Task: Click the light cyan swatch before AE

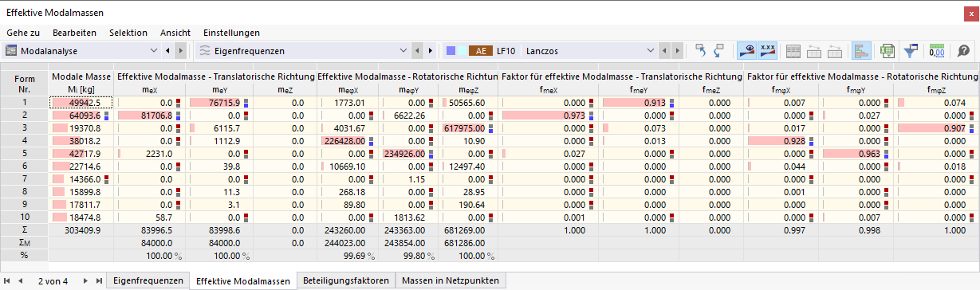Action: point(462,50)
